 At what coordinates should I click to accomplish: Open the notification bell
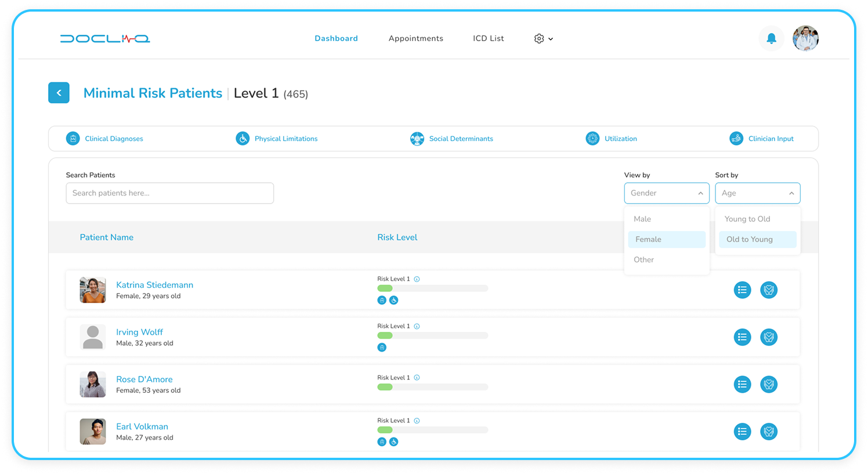point(771,38)
